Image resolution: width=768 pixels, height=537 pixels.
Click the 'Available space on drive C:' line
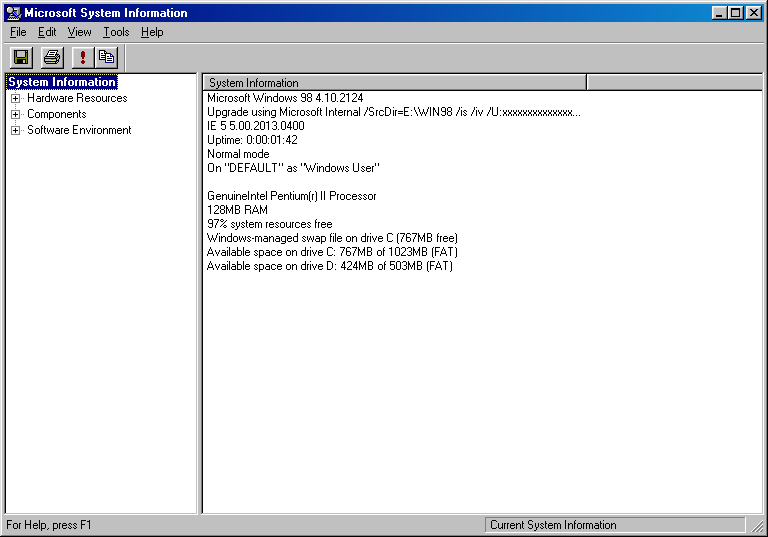332,252
